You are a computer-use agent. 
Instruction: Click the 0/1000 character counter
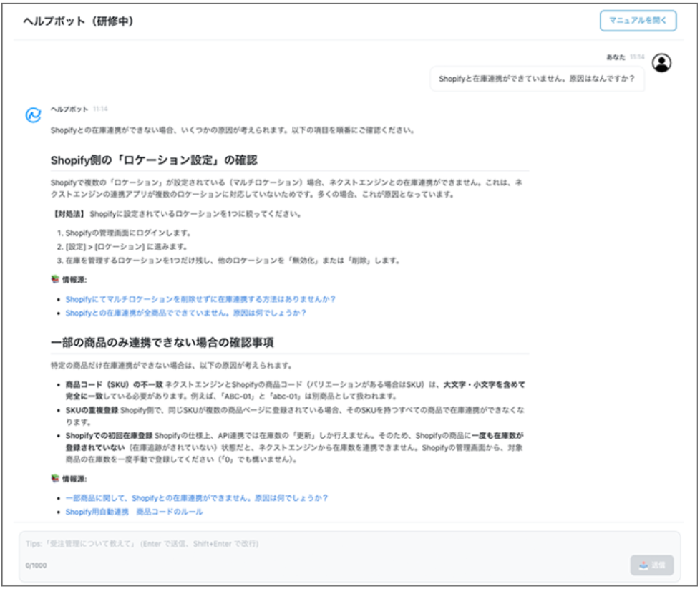[x=37, y=565]
